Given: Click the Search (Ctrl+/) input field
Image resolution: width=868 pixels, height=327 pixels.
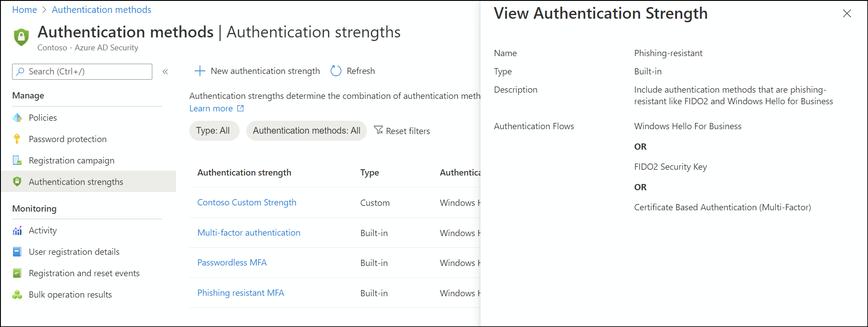Looking at the screenshot, I should [x=82, y=72].
